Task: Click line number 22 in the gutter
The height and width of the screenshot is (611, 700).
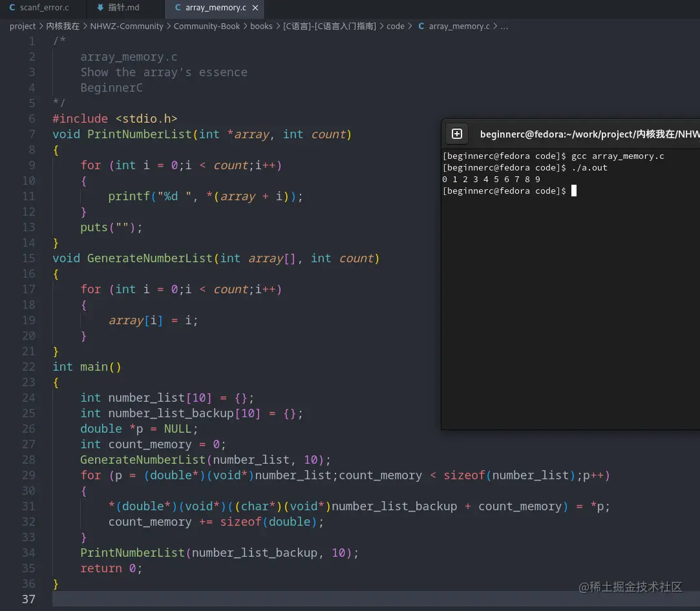Action: [x=28, y=367]
